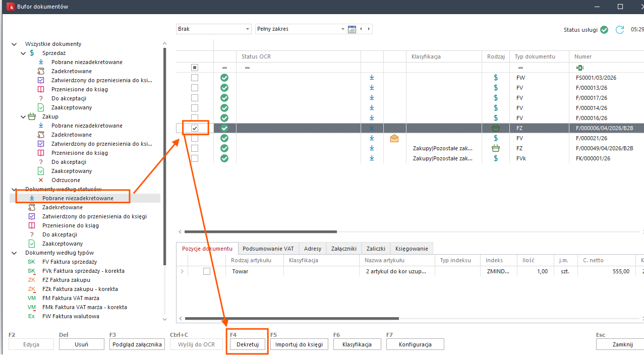The height and width of the screenshot is (355, 644).
Task: Collapse the Dokumenty według typów section
Action: point(14,253)
